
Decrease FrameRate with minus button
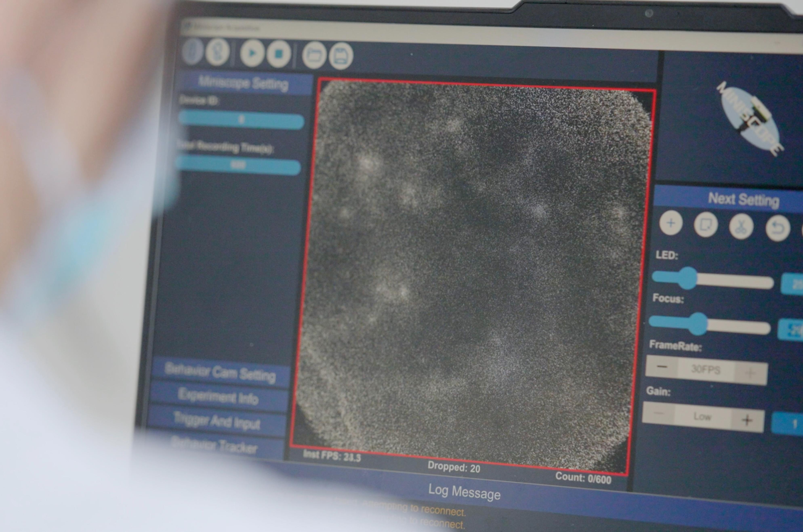[662, 367]
